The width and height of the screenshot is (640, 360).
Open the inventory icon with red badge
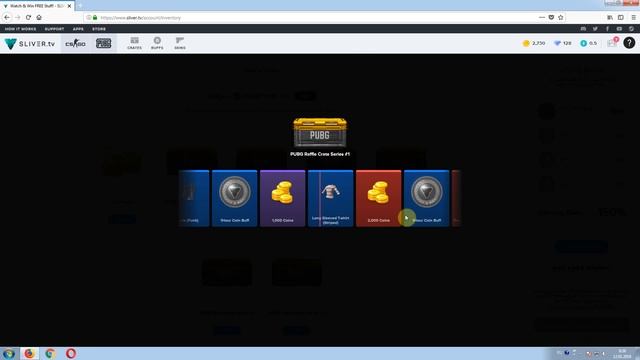(612, 43)
